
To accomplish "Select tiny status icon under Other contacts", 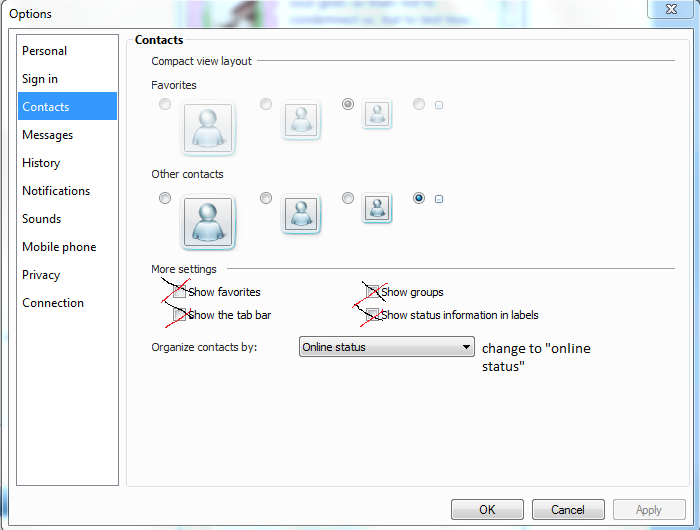I will [x=439, y=199].
